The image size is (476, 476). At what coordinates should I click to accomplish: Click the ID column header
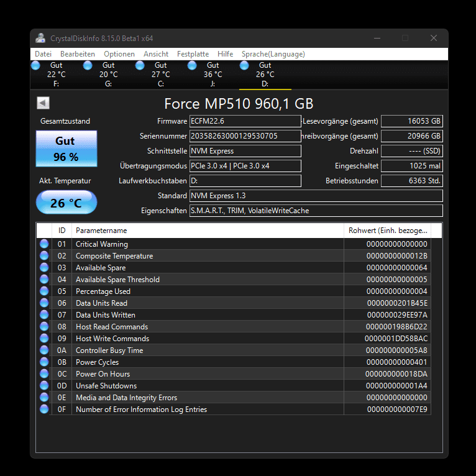[x=62, y=231]
